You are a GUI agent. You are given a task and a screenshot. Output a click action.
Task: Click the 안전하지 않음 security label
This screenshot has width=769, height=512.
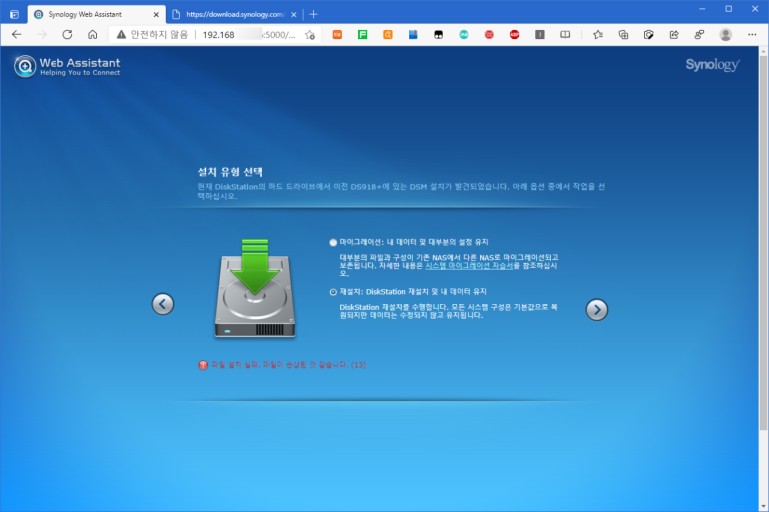pyautogui.click(x=159, y=34)
